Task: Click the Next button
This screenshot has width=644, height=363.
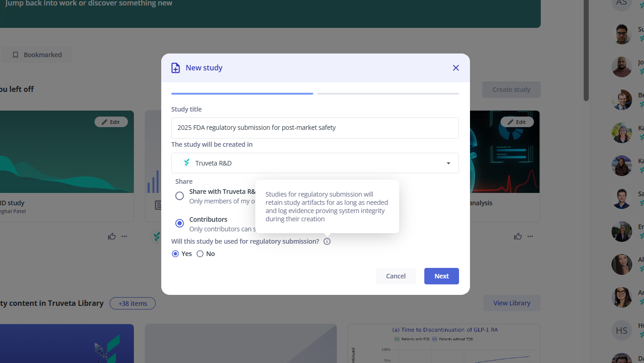Action: coord(441,276)
